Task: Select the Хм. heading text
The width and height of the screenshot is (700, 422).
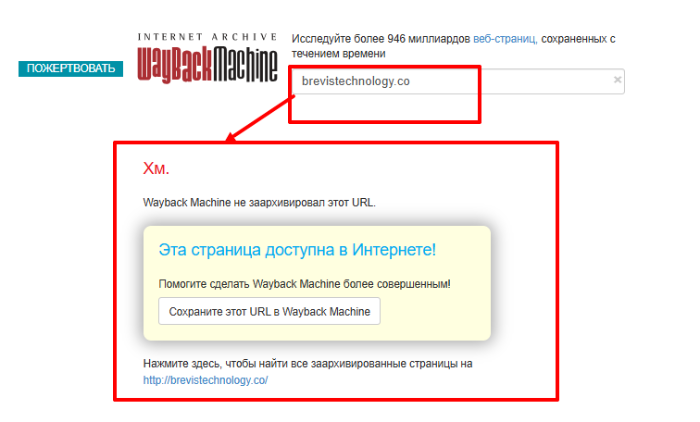Action: (156, 168)
